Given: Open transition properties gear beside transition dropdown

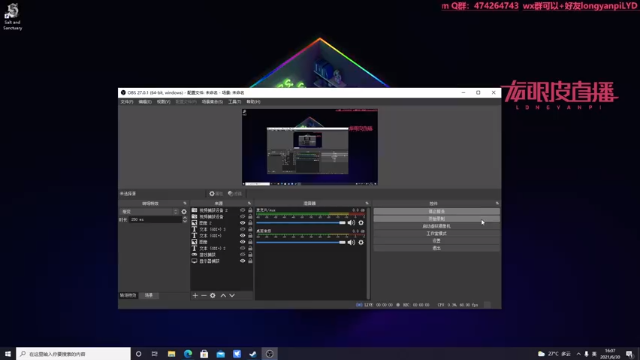Looking at the screenshot, I should (184, 212).
